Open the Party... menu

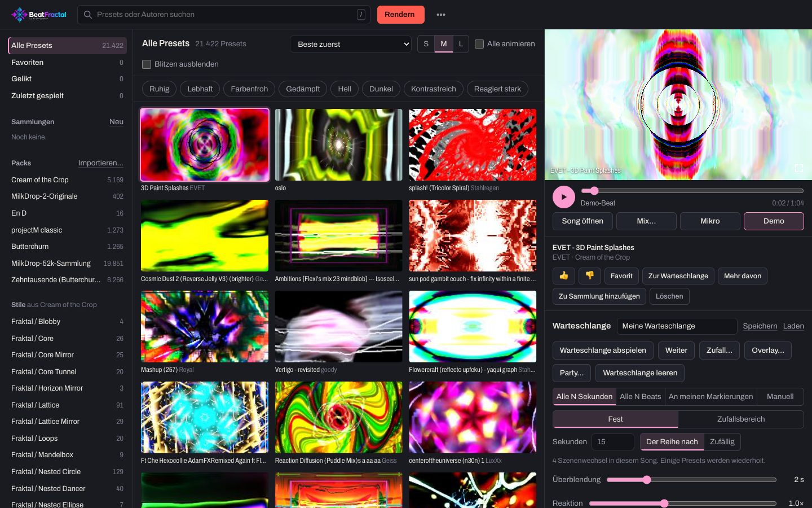[x=572, y=373]
